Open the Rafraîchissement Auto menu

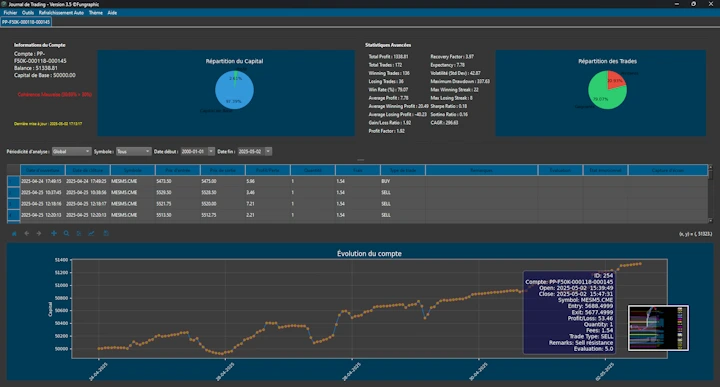[62, 13]
